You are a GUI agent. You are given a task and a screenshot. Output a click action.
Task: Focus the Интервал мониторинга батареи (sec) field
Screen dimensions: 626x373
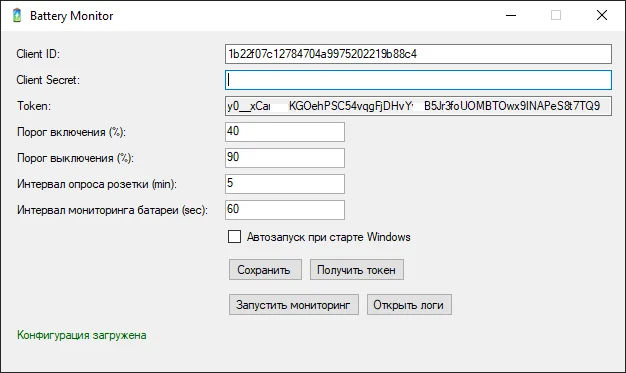(x=285, y=210)
